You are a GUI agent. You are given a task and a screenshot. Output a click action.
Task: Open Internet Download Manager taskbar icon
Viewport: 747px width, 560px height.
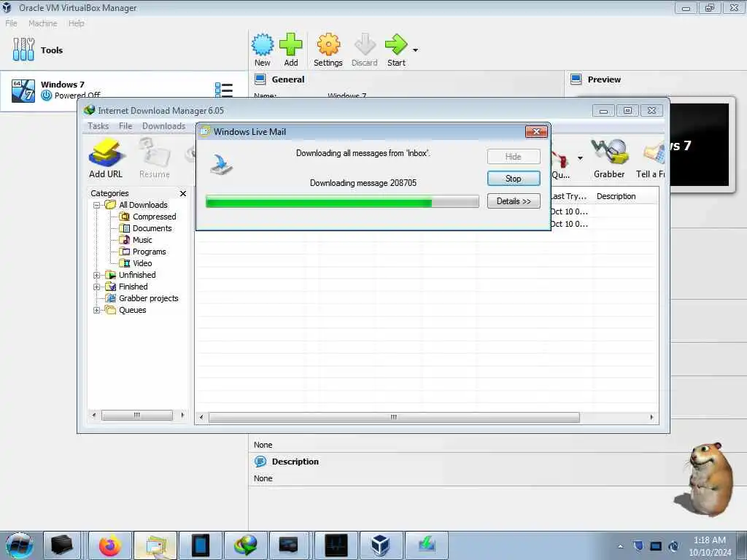click(x=246, y=545)
